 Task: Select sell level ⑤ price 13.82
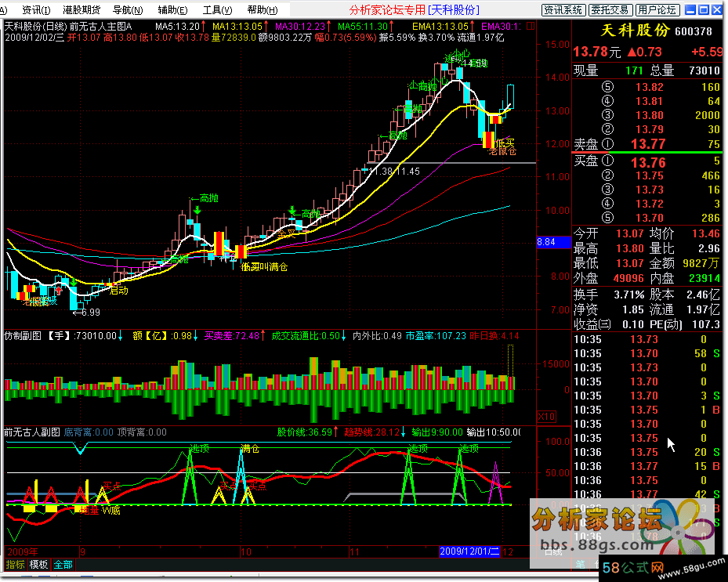point(649,87)
